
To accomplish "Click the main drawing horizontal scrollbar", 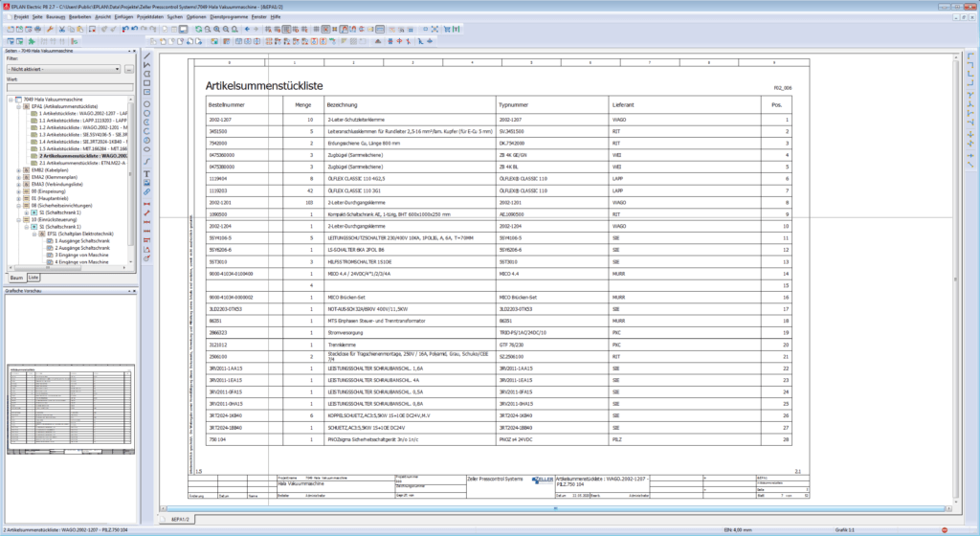I will click(555, 508).
